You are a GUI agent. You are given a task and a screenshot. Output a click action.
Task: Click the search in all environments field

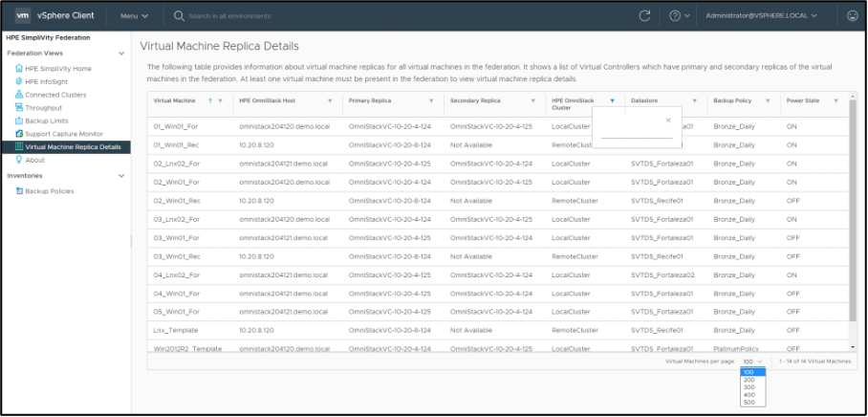(x=229, y=16)
